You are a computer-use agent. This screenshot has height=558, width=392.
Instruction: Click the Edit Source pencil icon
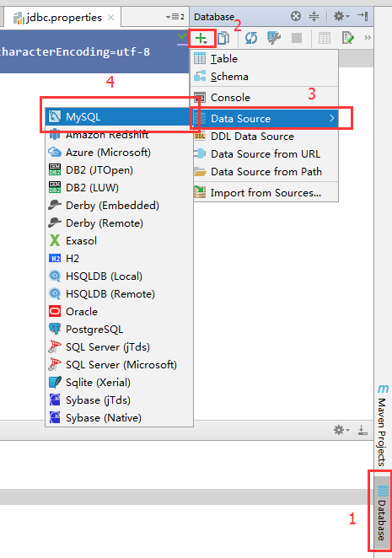(x=347, y=38)
